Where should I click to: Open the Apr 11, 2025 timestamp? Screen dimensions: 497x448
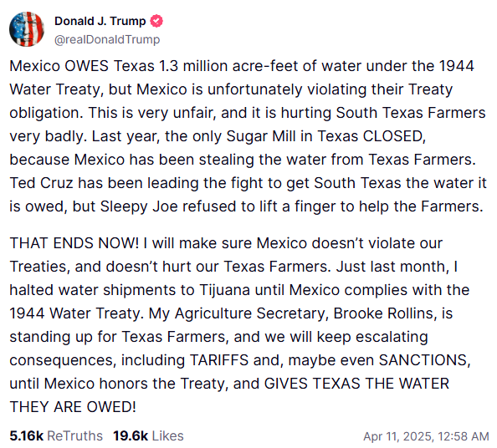coord(426,436)
